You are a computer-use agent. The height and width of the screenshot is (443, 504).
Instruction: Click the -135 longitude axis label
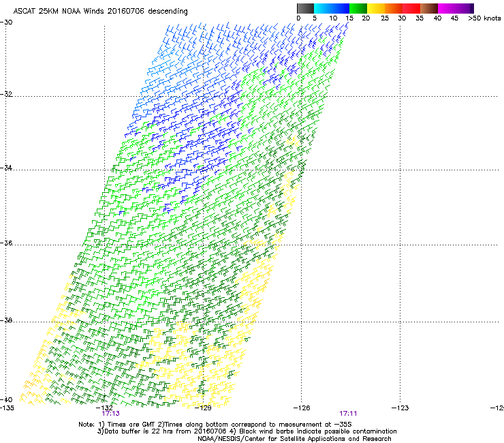pos(7,408)
